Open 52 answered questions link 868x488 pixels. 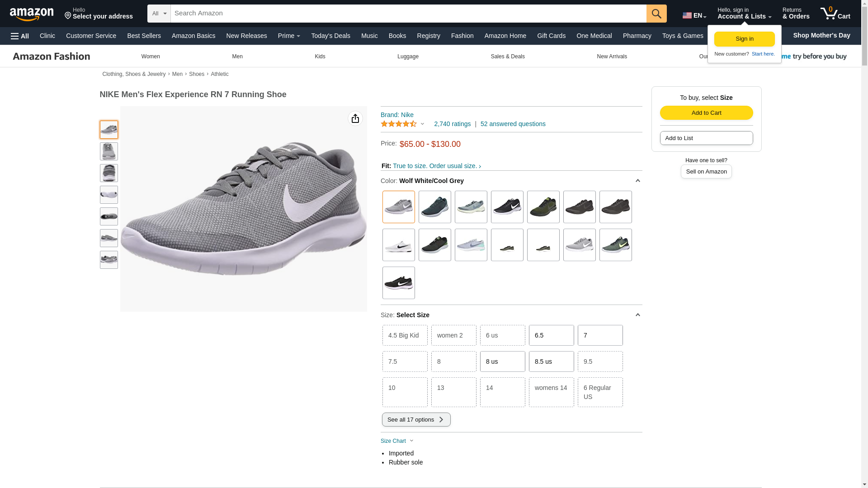(x=513, y=124)
